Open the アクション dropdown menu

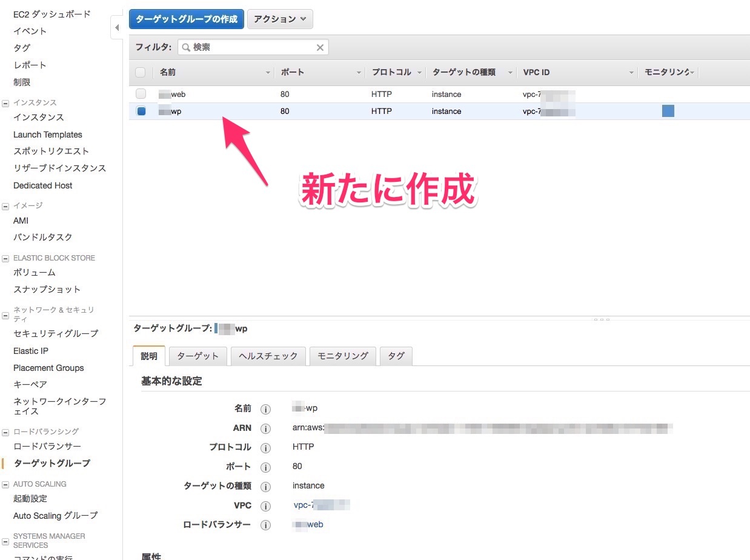coord(280,19)
